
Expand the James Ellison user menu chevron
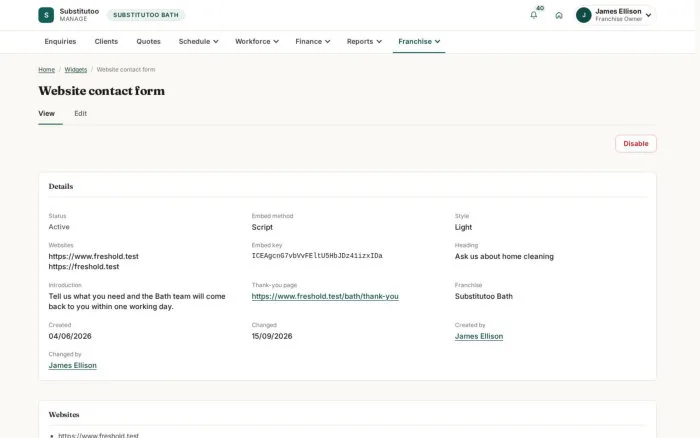click(x=648, y=15)
